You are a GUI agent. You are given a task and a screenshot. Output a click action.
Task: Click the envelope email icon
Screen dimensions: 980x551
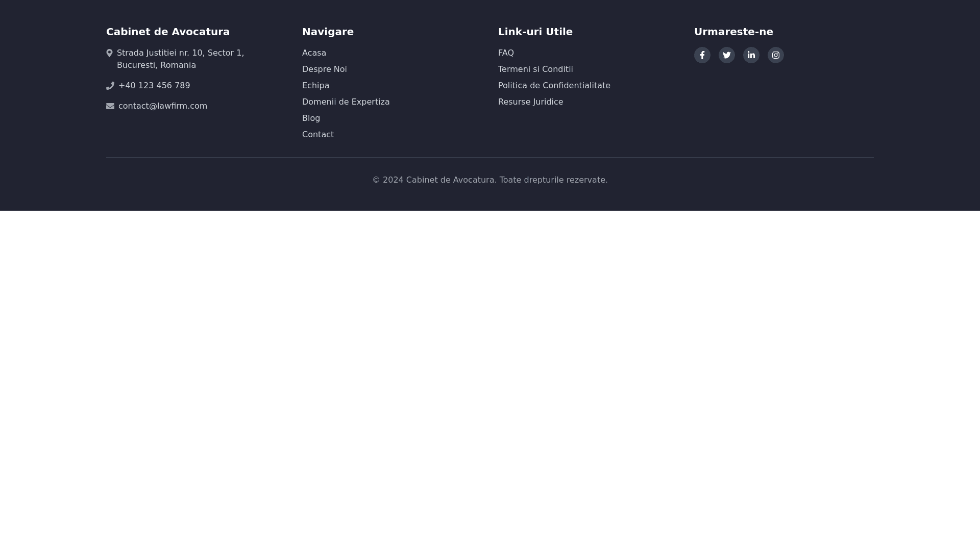tap(110, 106)
